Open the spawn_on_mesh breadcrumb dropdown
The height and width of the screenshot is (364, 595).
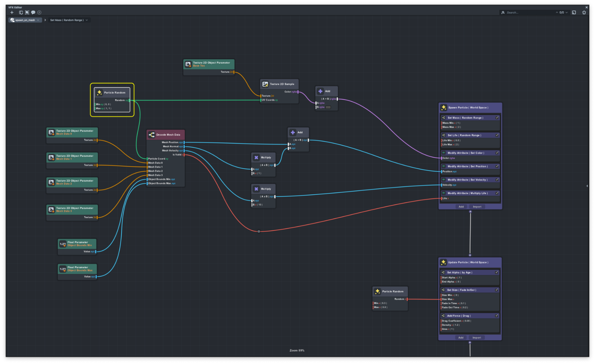pyautogui.click(x=38, y=20)
